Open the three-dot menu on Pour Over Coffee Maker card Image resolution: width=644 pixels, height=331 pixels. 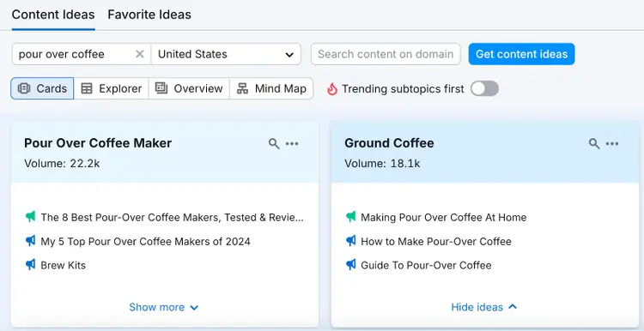pyautogui.click(x=292, y=143)
